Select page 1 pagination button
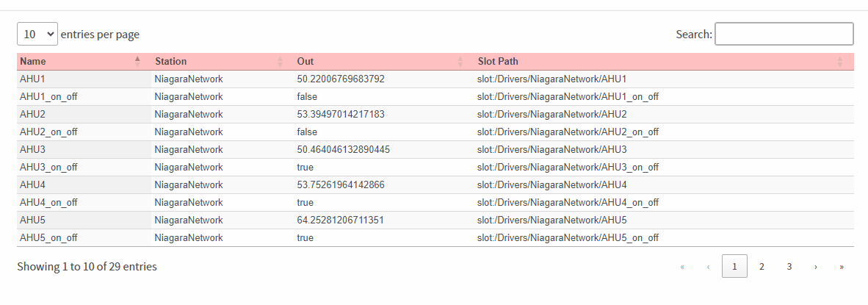 point(734,266)
